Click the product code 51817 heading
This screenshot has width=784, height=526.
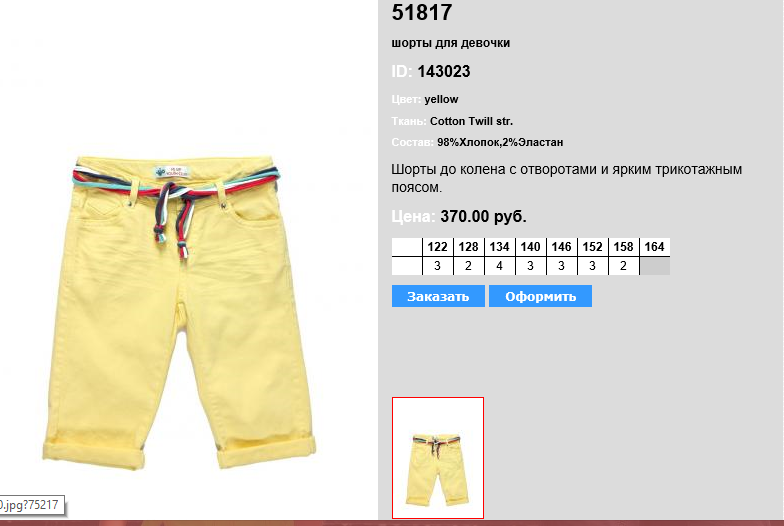pyautogui.click(x=422, y=12)
